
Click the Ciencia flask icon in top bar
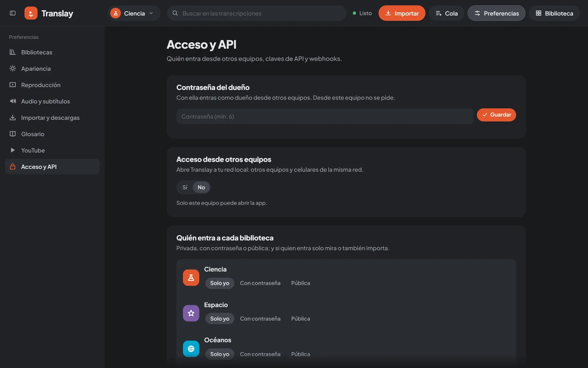pyautogui.click(x=116, y=13)
